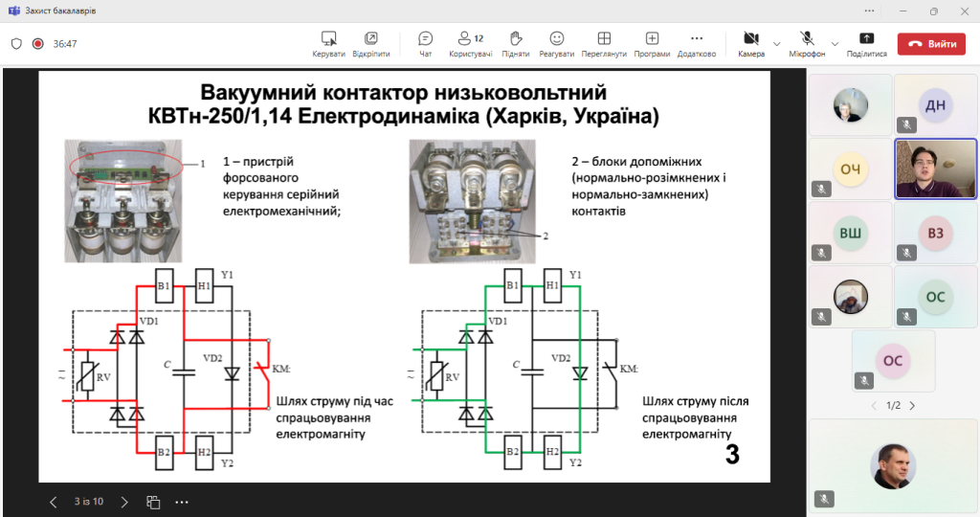
Task: Unmute with the Мікрофон button
Action: point(807,44)
